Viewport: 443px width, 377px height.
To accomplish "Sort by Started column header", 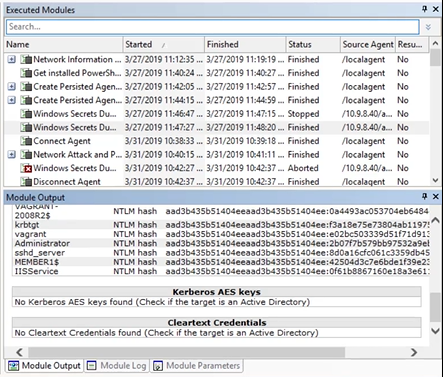I will [x=163, y=45].
